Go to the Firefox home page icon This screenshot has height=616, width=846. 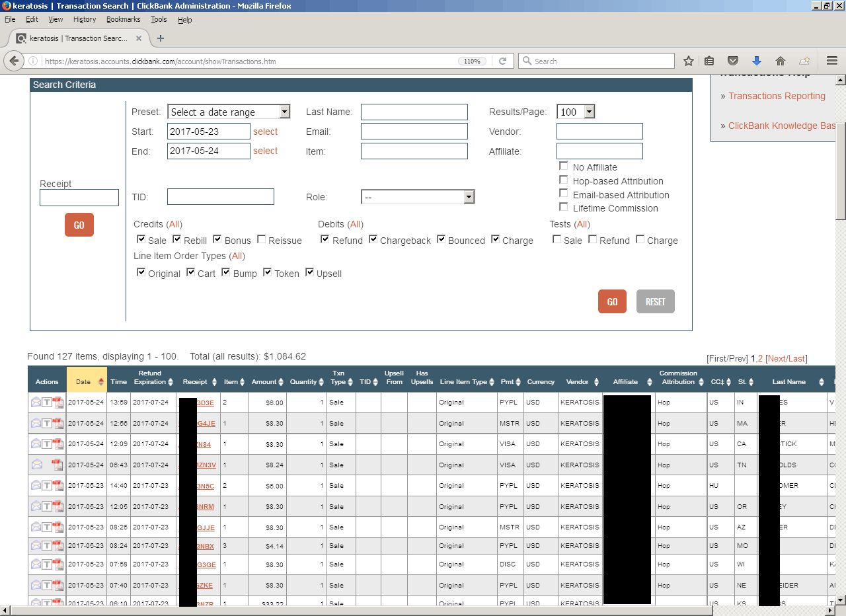pos(781,61)
